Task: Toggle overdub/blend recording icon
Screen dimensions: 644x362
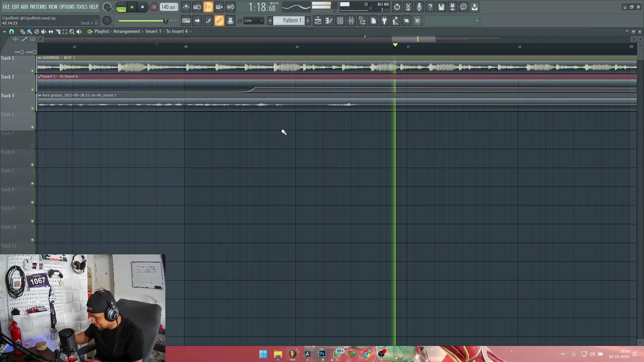Action: (x=219, y=7)
